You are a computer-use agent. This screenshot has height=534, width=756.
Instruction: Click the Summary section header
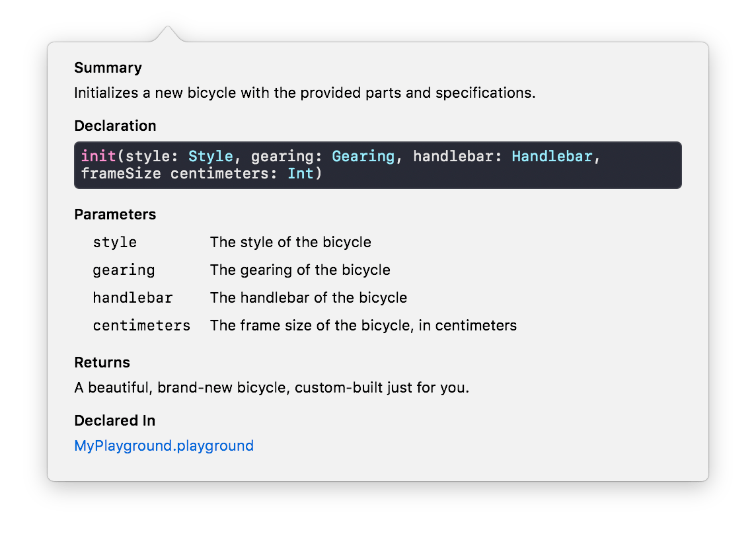108,67
